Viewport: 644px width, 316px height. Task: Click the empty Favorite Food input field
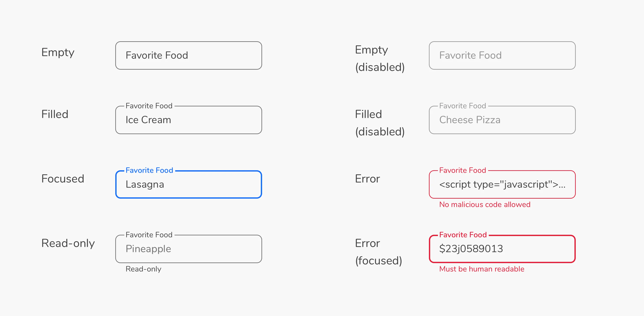(188, 55)
